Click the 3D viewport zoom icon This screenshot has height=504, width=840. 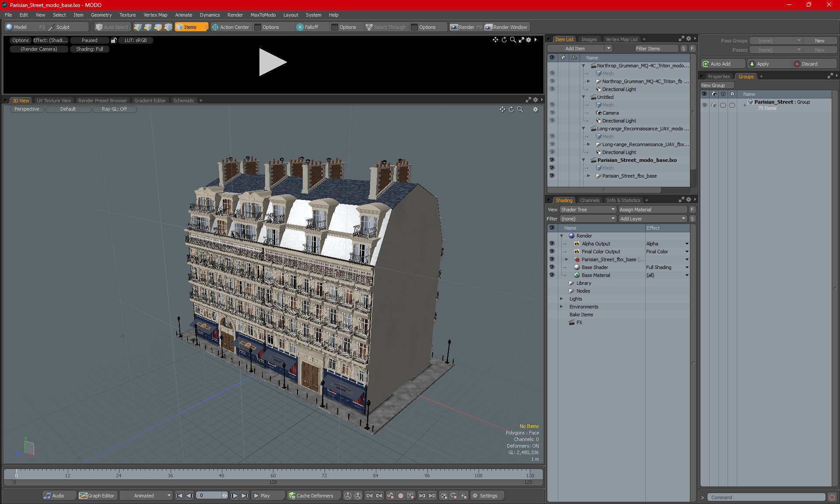click(520, 109)
